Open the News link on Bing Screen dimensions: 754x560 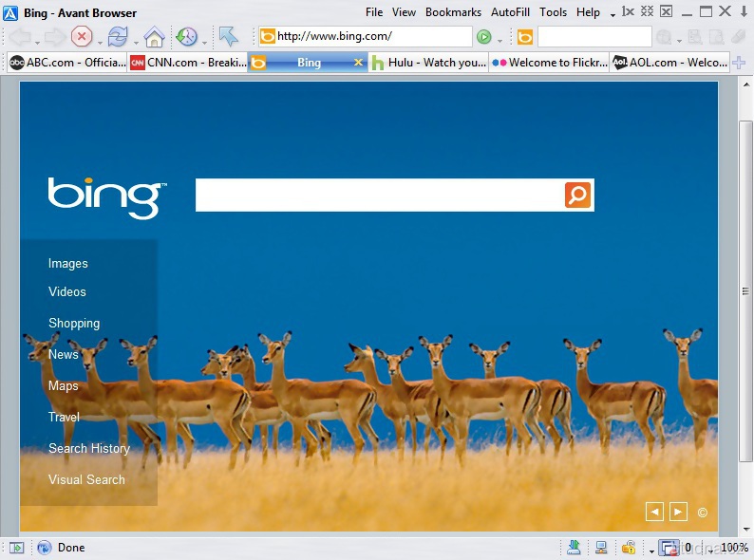click(64, 355)
